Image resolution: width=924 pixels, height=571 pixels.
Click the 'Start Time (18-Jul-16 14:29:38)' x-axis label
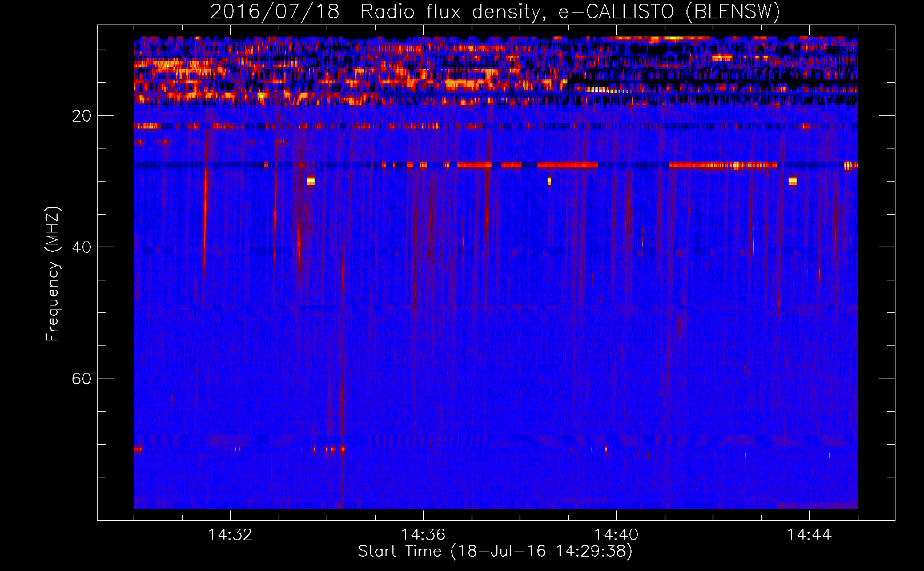tap(495, 552)
